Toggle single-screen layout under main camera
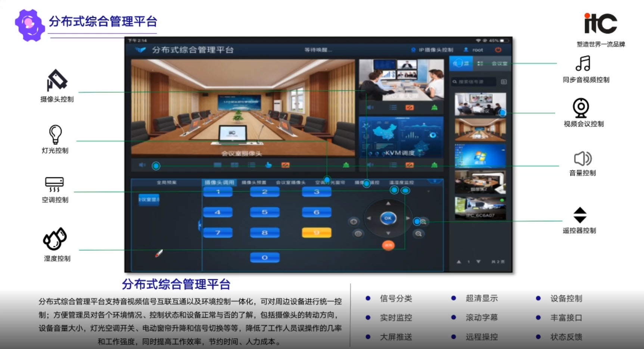Viewport: 644px width, 349px height. [218, 165]
